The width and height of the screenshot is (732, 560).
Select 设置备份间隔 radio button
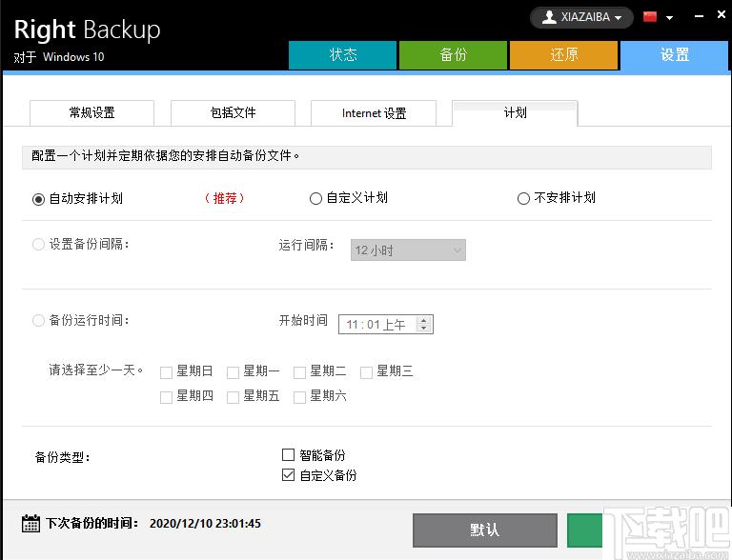point(38,245)
